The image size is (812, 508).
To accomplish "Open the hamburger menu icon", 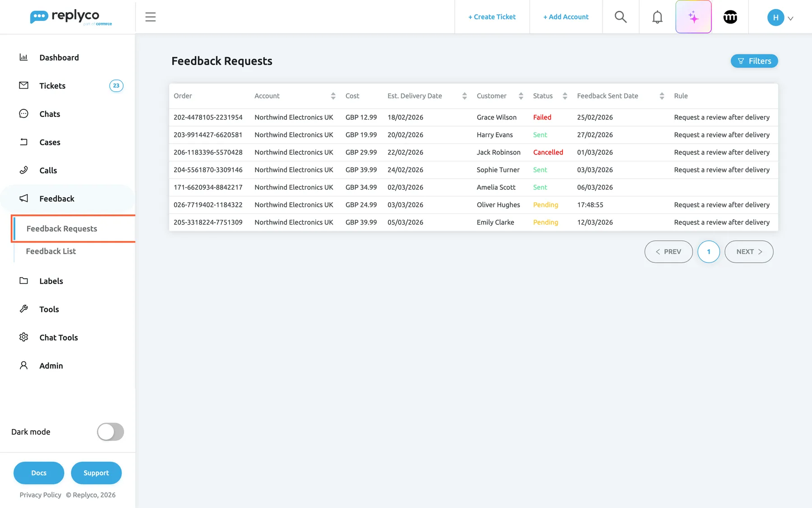I will (150, 17).
